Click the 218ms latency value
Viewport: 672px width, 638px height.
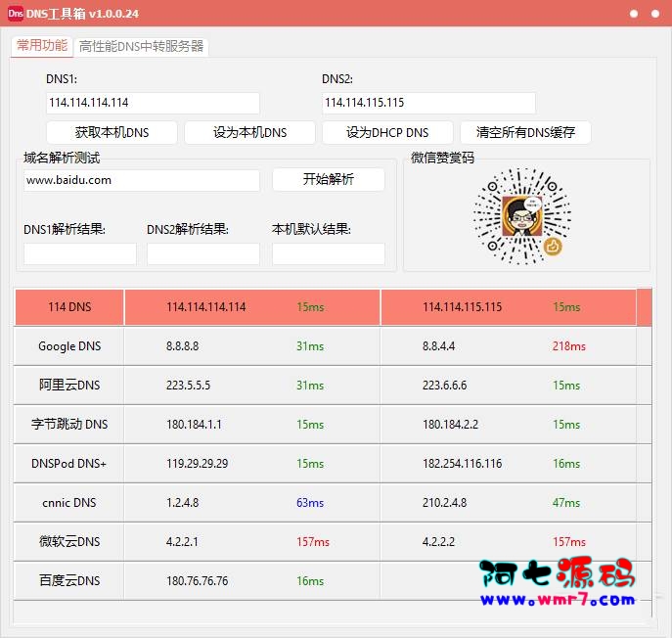[x=568, y=346]
